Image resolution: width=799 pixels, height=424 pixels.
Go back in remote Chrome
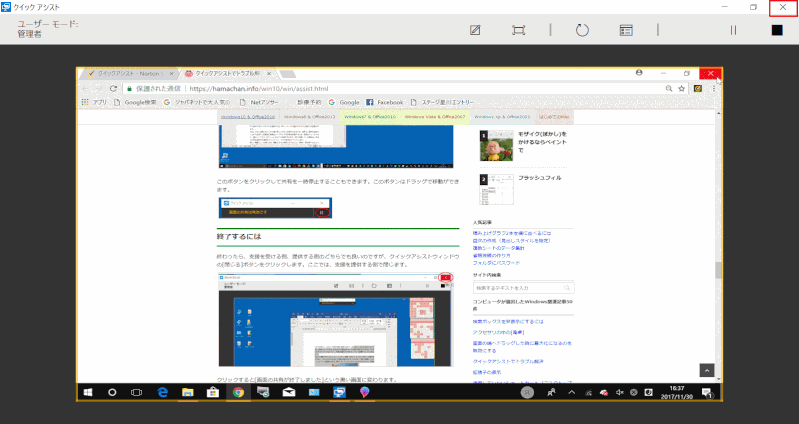click(85, 88)
